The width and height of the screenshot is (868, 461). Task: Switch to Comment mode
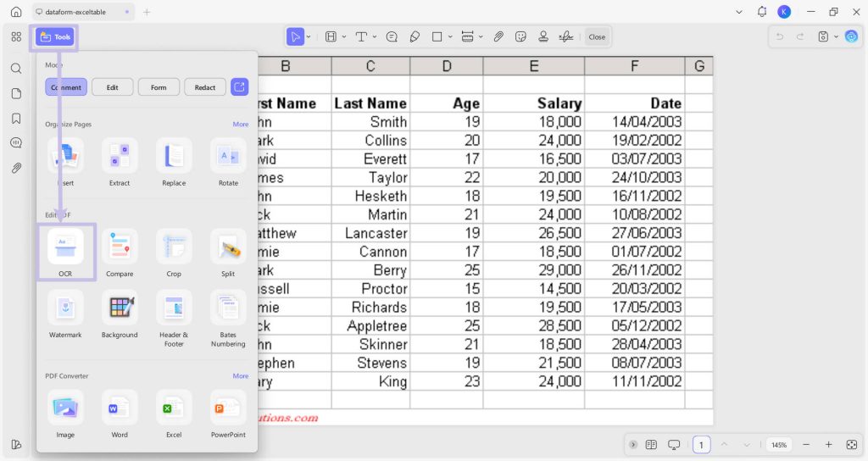pyautogui.click(x=66, y=87)
